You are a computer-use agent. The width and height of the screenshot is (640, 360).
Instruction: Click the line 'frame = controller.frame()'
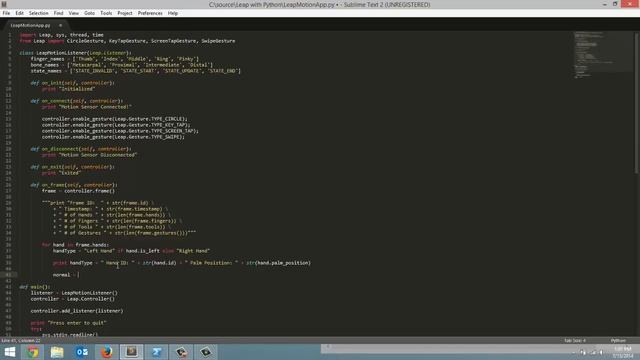pos(78,191)
